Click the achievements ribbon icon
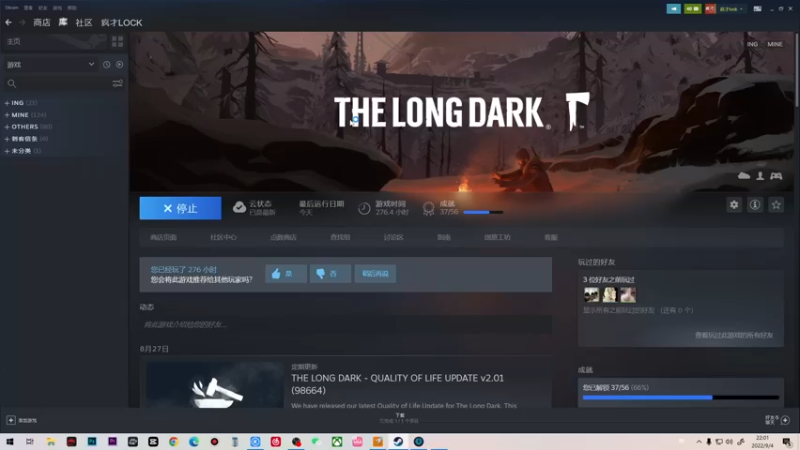This screenshot has width=800, height=450. coord(429,208)
